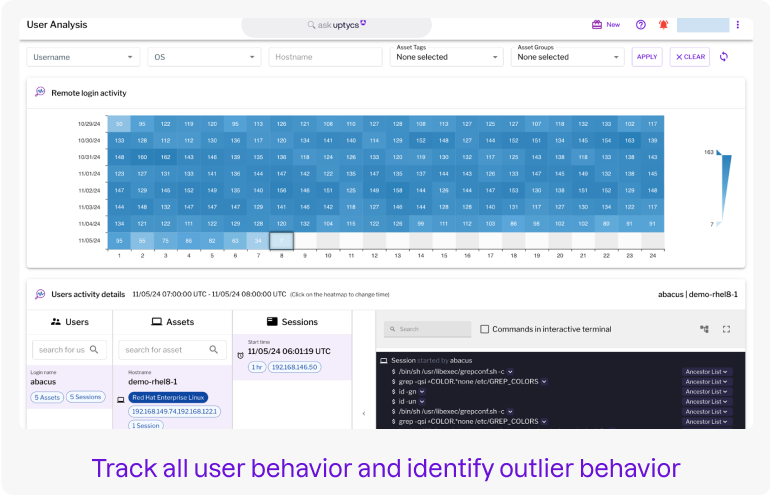The height and width of the screenshot is (495, 770).
Task: Click the Remote login activity panel icon
Action: pyautogui.click(x=40, y=92)
